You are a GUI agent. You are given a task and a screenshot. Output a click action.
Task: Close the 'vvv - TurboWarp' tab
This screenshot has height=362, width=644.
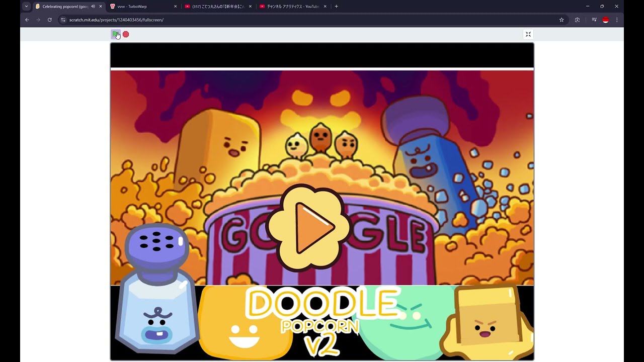click(176, 7)
